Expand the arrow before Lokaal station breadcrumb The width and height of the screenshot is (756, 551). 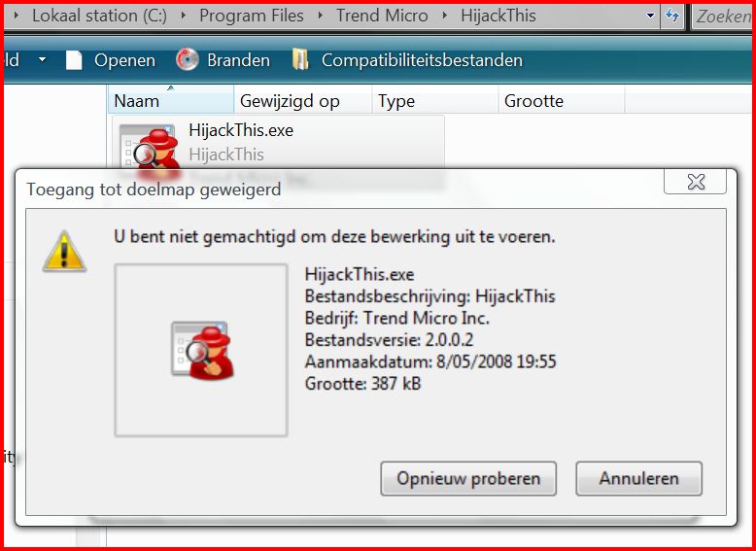tap(17, 16)
